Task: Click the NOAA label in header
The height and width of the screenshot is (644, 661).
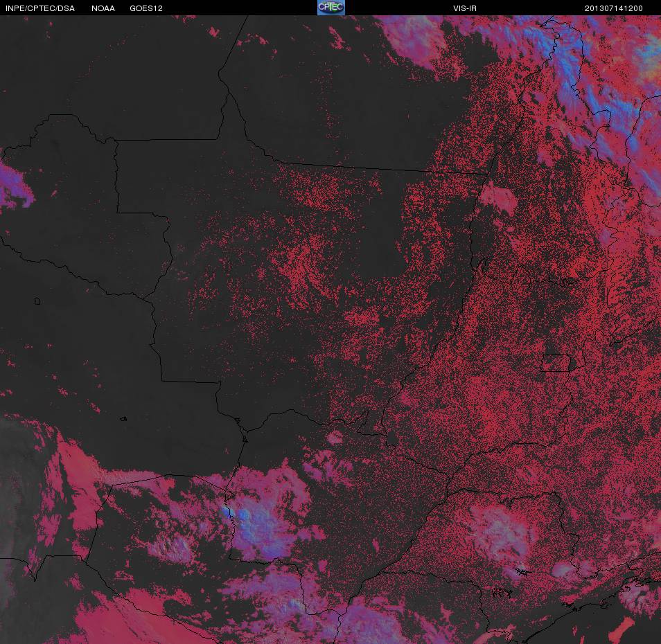Action: [x=103, y=8]
